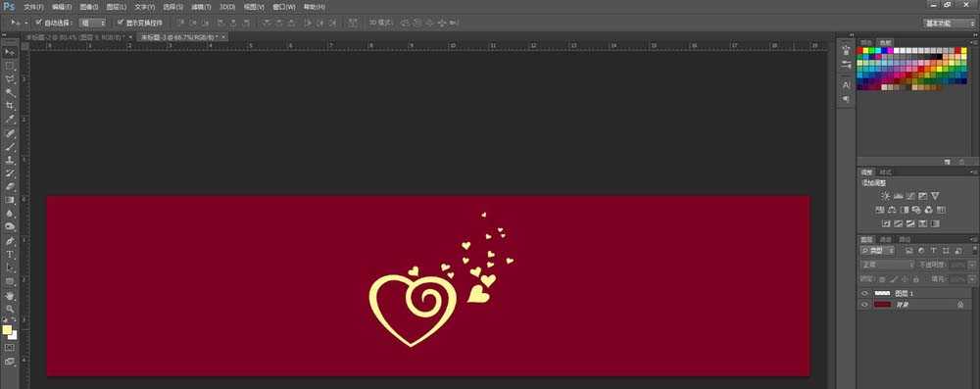Select the Crop tool
The width and height of the screenshot is (980, 389).
click(x=10, y=106)
